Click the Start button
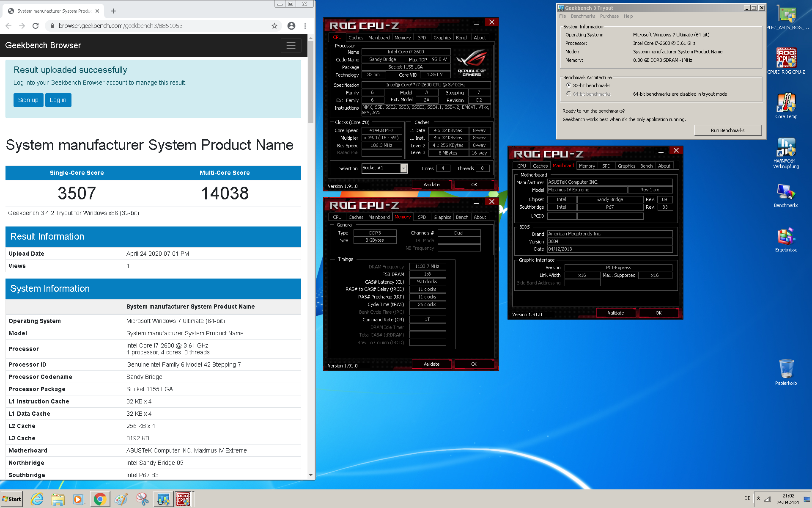The width and height of the screenshot is (812, 508). coord(12,499)
